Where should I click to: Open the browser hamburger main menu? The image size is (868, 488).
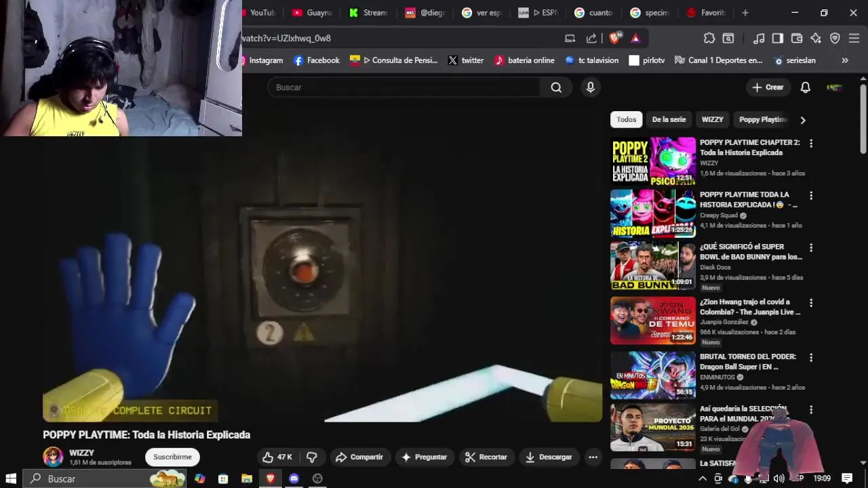pos(854,39)
